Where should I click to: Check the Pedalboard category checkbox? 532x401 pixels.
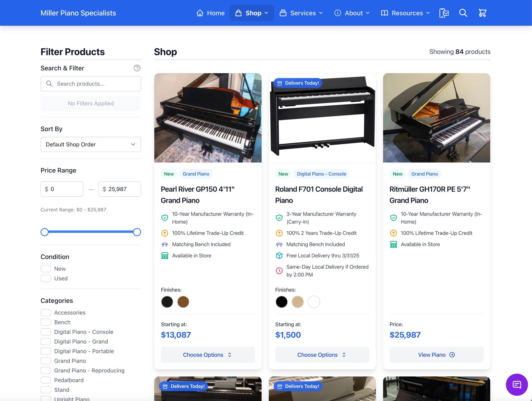46,380
